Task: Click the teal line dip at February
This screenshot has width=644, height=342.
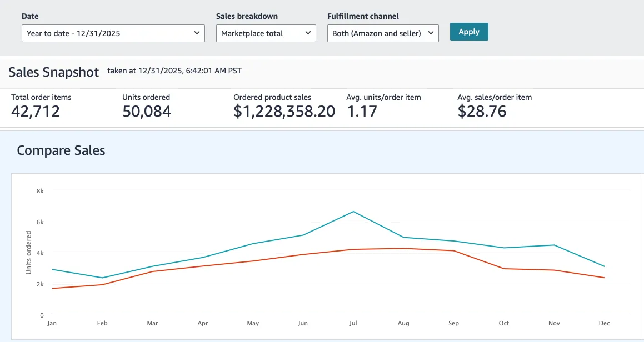Action: tap(102, 278)
